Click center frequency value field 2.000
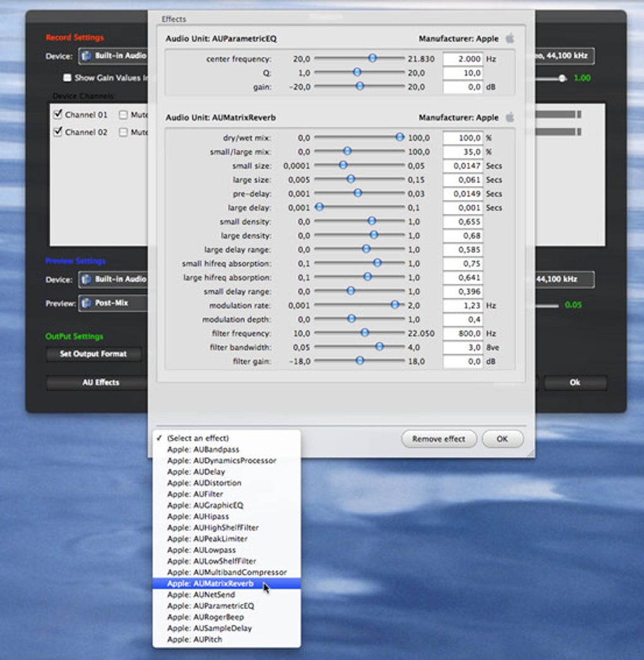The width and height of the screenshot is (644, 660). [462, 59]
